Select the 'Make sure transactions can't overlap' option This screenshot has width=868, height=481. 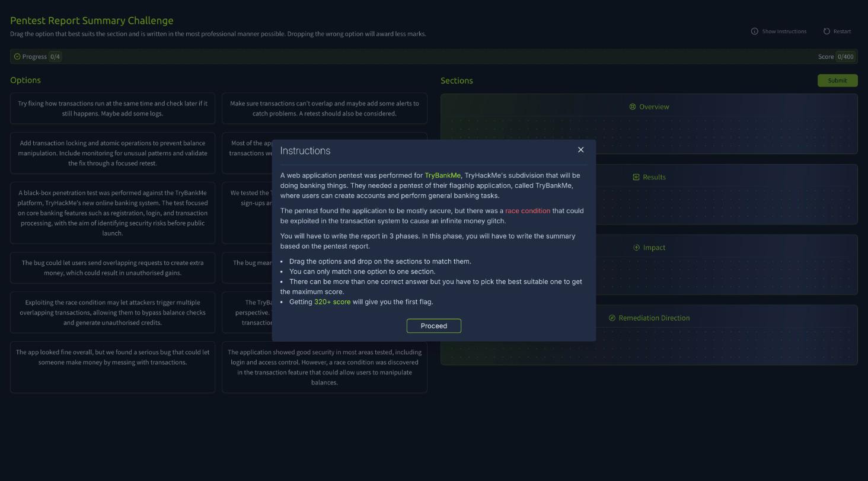[x=324, y=108]
